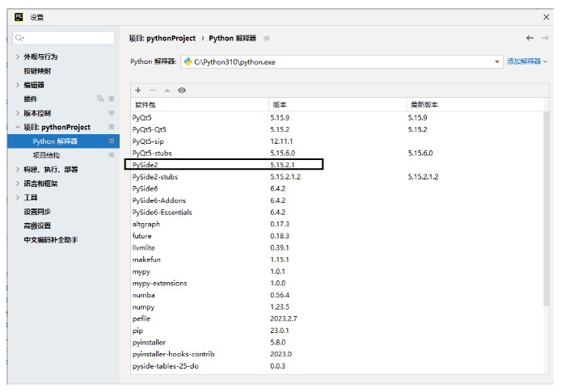Image resolution: width=561 pixels, height=392 pixels.
Task: Select the future package row
Action: point(337,236)
